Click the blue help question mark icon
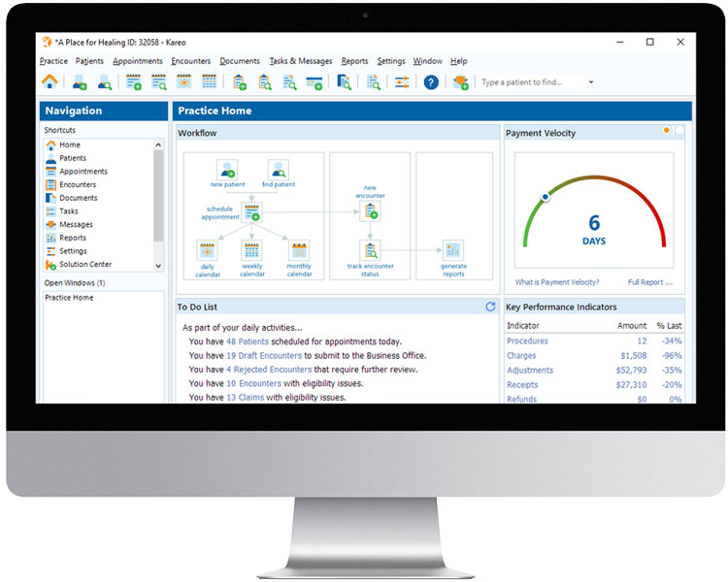This screenshot has height=582, width=728. point(431,82)
